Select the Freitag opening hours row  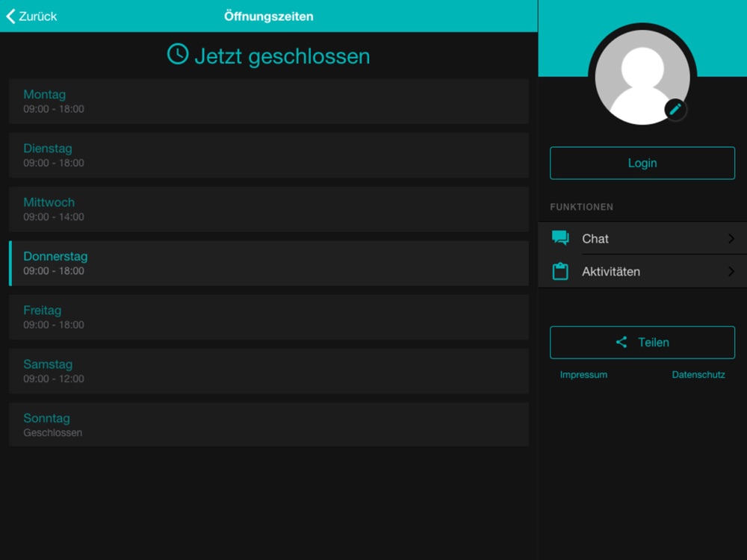point(269,317)
